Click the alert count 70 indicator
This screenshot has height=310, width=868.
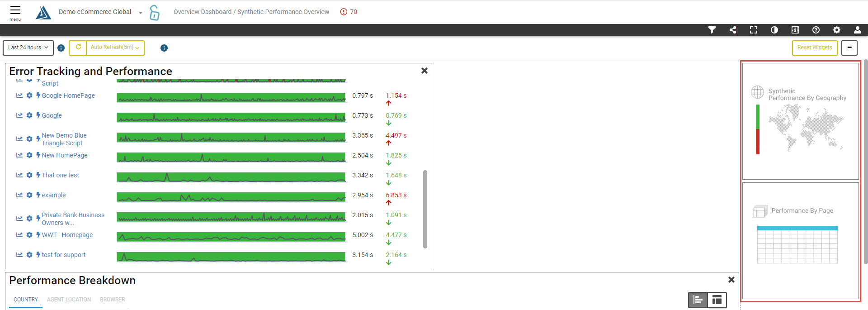click(349, 12)
